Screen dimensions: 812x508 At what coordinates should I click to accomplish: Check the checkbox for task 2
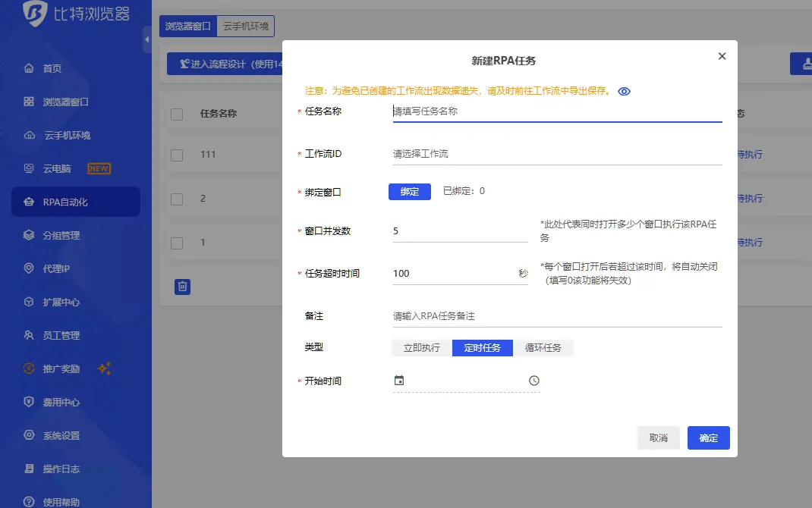pyautogui.click(x=177, y=199)
